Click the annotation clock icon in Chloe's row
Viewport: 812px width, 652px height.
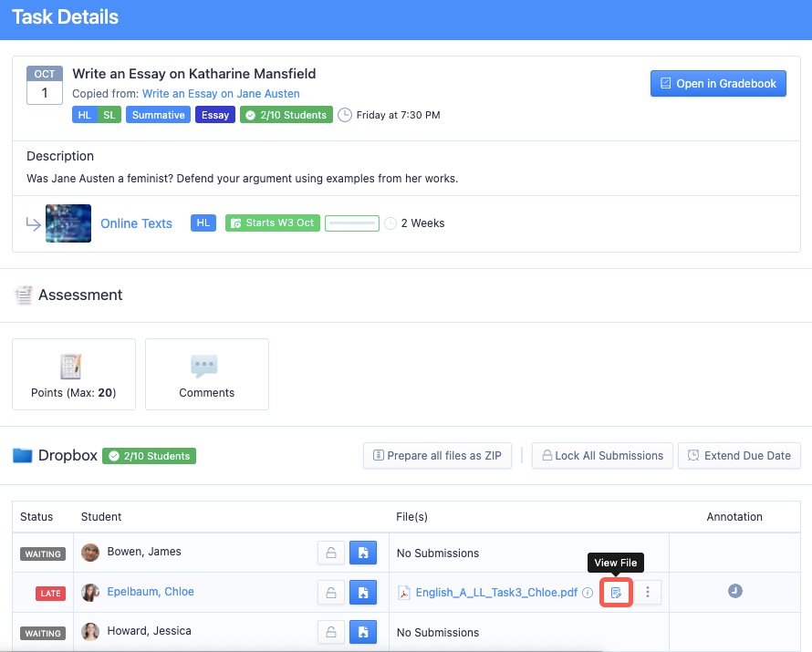pyautogui.click(x=734, y=591)
